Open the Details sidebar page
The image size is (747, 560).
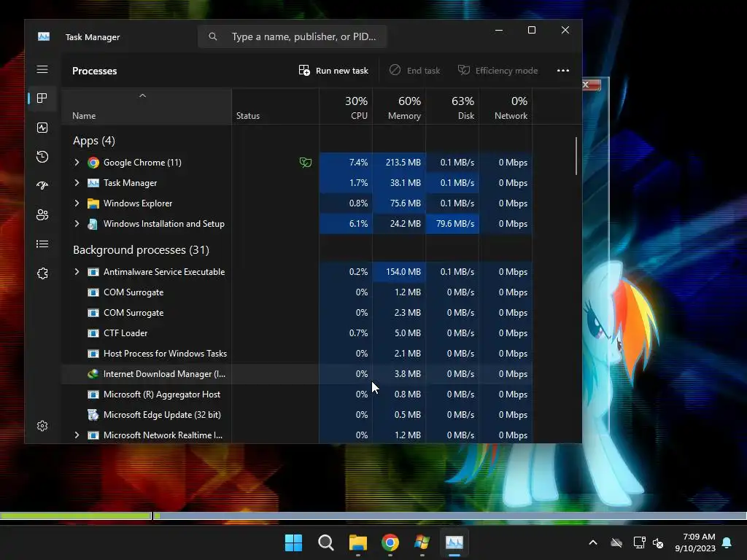coord(42,244)
